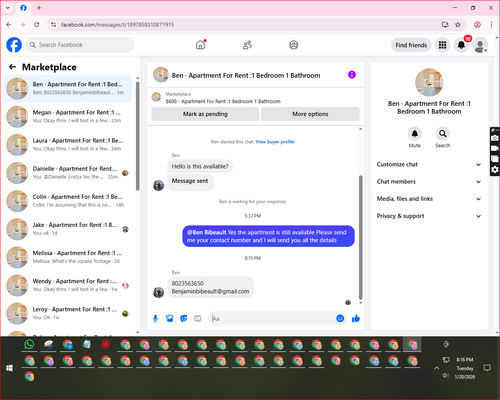500x400 pixels.
Task: Send a voice clip with microphone icon
Action: pos(155,318)
